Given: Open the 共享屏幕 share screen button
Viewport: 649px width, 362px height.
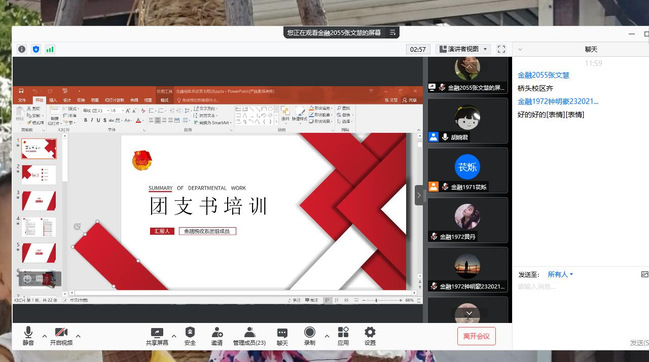Looking at the screenshot, I should click(x=157, y=336).
